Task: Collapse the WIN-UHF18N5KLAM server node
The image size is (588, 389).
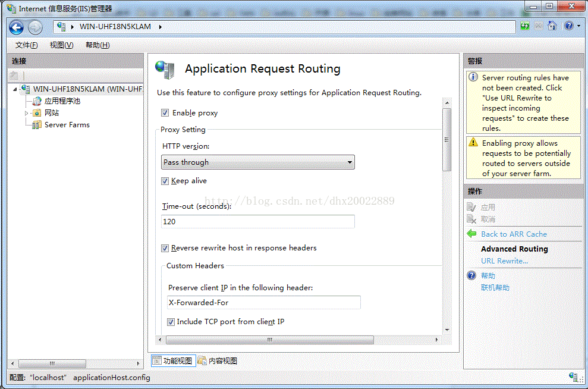Action: [x=15, y=89]
